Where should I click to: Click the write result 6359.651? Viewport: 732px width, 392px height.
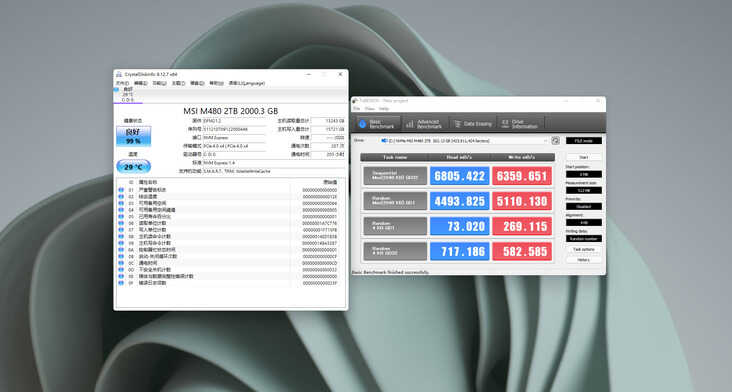(522, 176)
